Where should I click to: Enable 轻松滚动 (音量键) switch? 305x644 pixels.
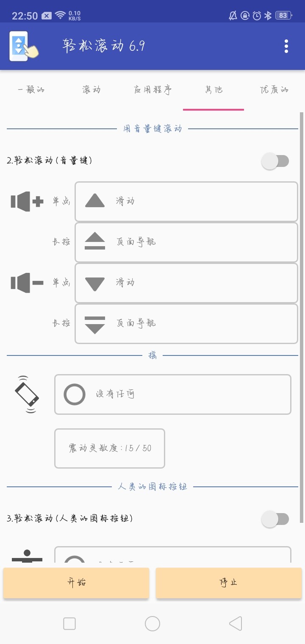(275, 161)
